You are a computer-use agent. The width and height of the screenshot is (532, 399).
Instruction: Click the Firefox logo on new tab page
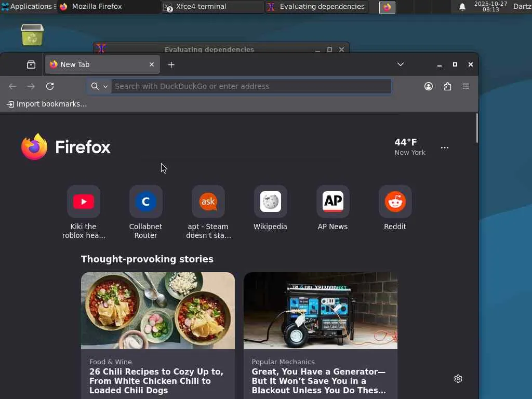pos(65,147)
